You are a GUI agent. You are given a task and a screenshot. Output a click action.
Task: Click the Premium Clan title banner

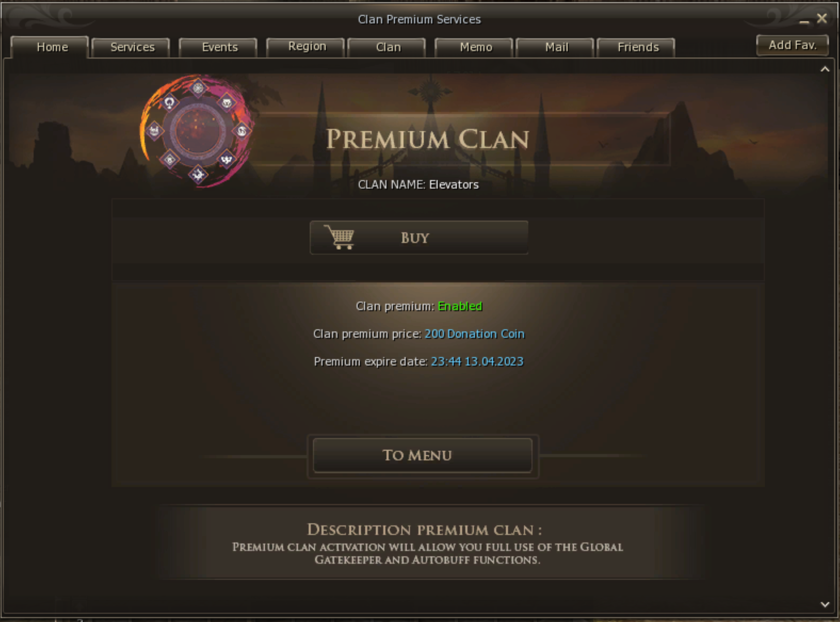pyautogui.click(x=427, y=139)
